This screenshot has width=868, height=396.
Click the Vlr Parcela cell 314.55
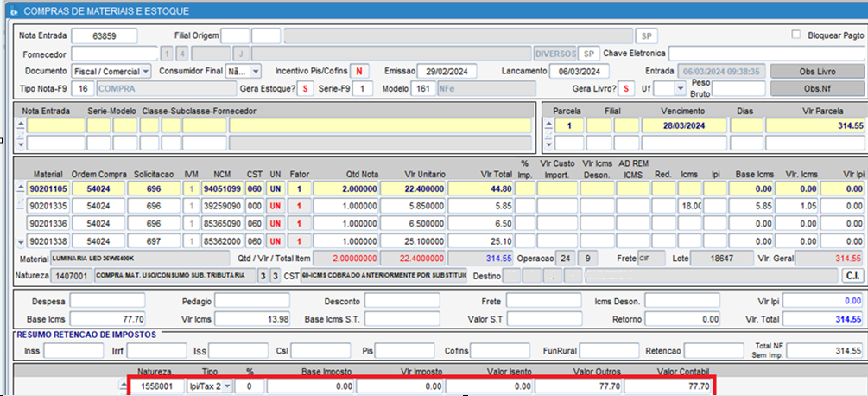pyautogui.click(x=815, y=125)
